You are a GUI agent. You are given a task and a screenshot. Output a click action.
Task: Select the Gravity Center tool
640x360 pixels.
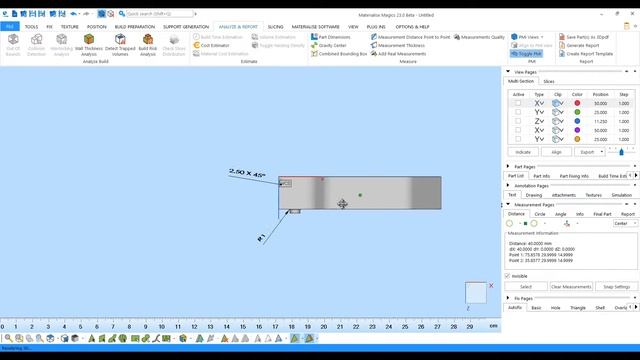coord(329,45)
